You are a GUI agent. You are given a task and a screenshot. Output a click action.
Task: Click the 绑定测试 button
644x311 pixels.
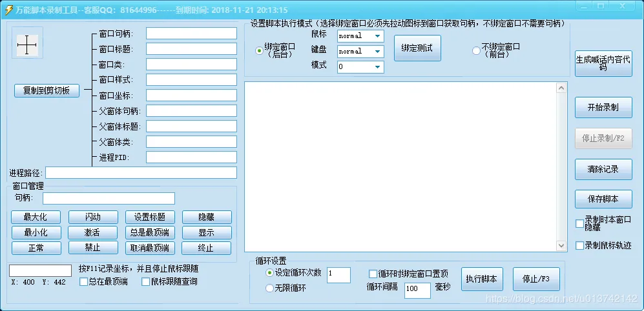[417, 48]
